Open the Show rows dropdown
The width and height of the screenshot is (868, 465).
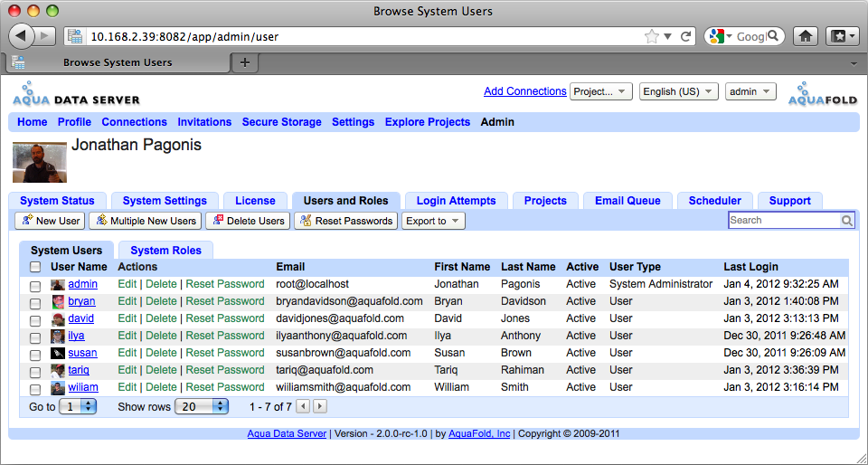click(202, 407)
